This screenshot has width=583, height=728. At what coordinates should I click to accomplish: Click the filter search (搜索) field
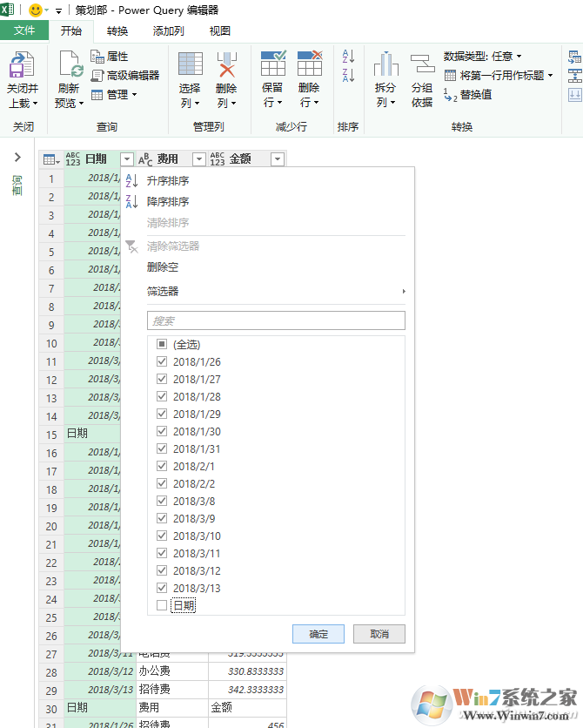point(276,320)
